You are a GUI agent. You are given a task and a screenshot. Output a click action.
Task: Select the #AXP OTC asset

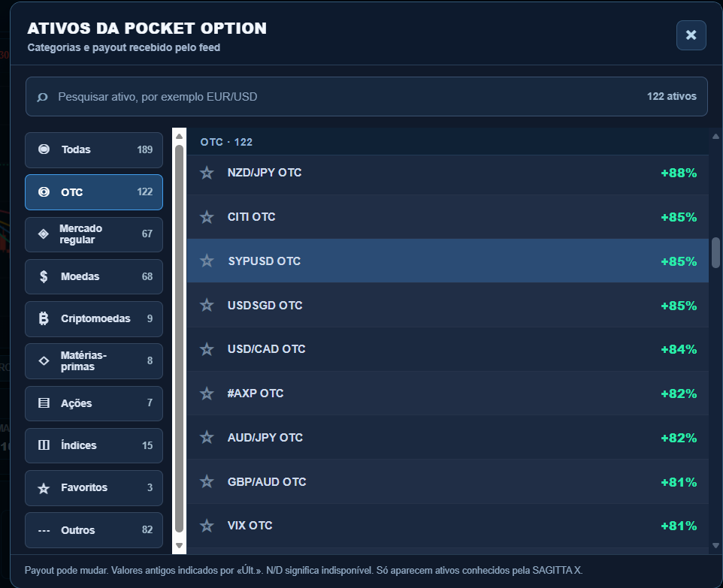447,394
